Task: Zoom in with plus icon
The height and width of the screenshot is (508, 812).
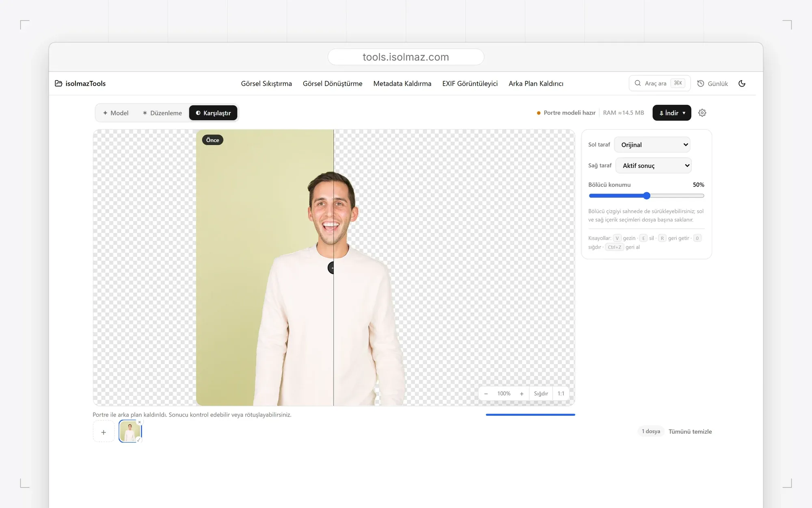Action: (x=522, y=393)
